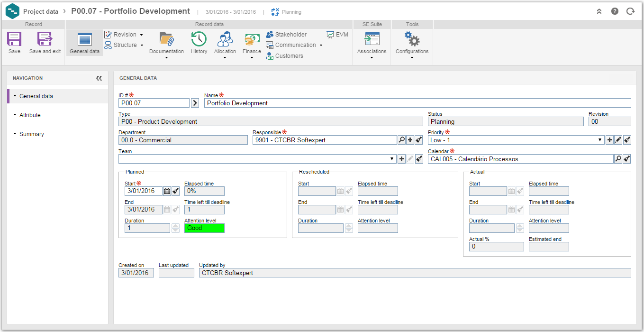Click the magnifier beside the Responsible field
This screenshot has width=644, height=332.
(x=401, y=140)
